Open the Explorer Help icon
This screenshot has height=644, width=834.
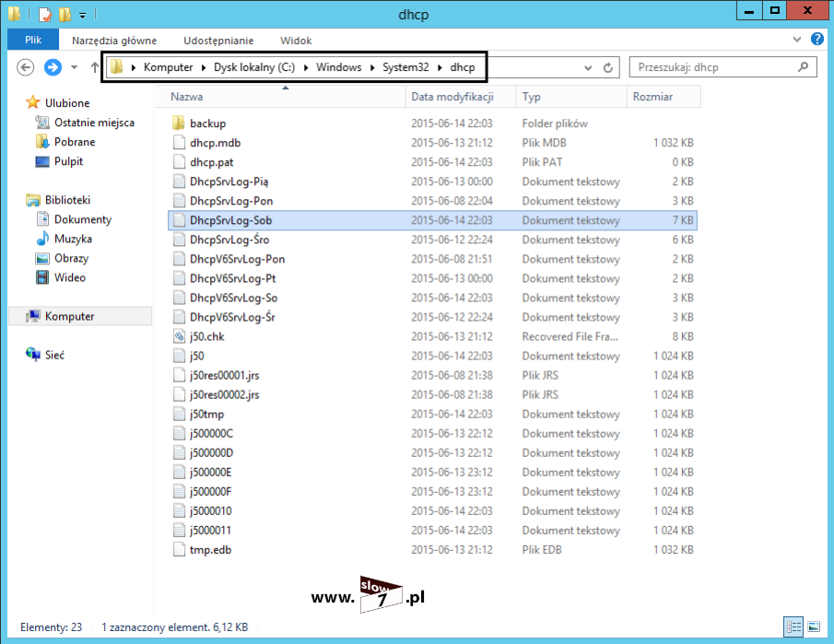pos(816,40)
